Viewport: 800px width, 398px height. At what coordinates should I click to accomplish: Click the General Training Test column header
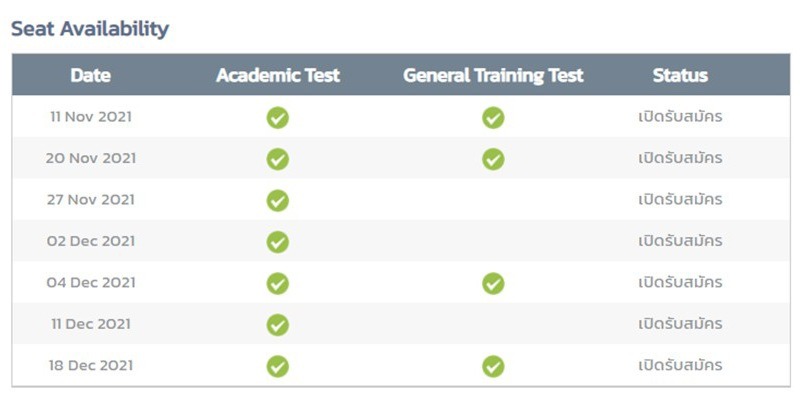pos(493,76)
